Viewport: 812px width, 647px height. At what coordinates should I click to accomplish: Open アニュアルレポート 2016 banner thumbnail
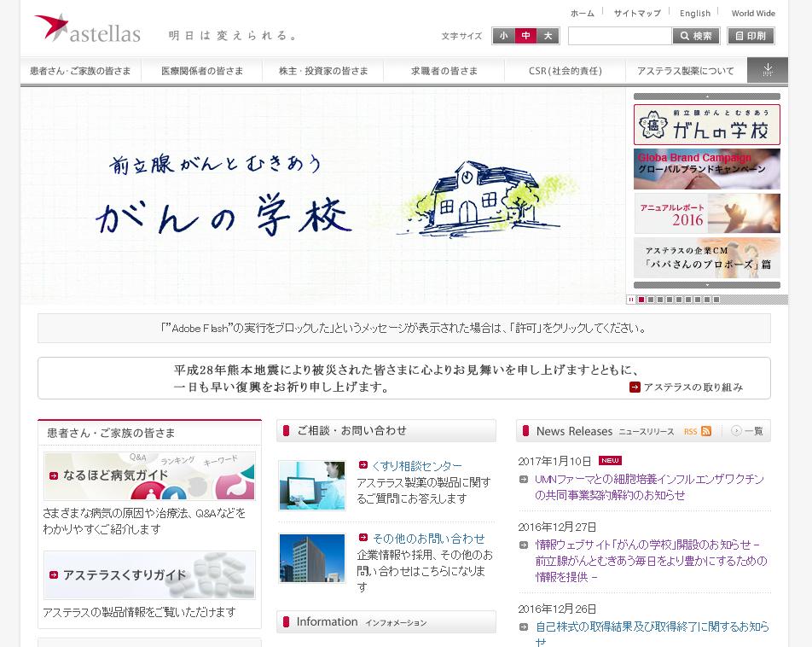pos(707,213)
